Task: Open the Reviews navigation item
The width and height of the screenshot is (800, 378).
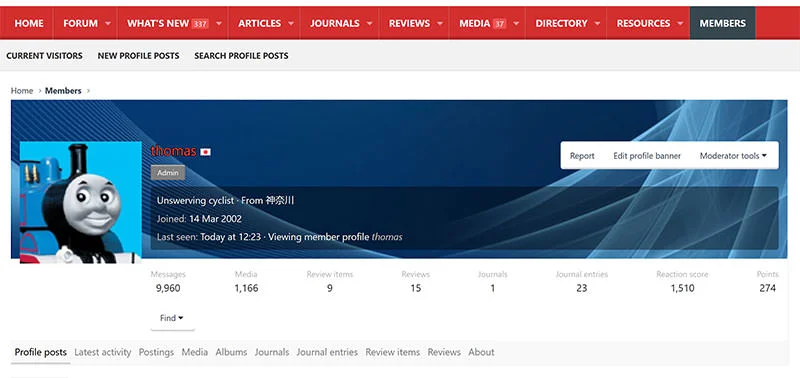Action: pos(409,23)
